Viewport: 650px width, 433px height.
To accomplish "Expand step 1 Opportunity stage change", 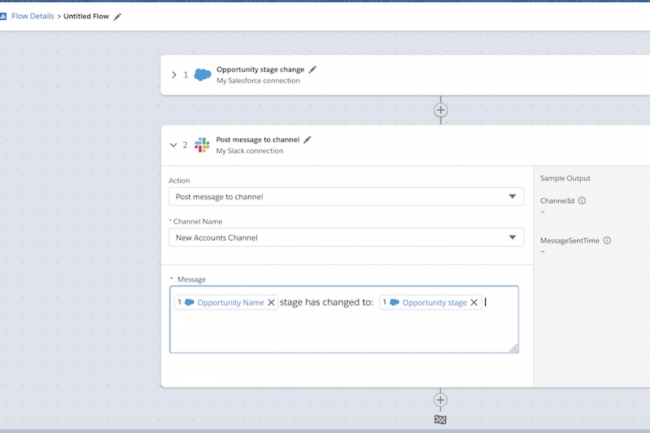I will point(174,75).
